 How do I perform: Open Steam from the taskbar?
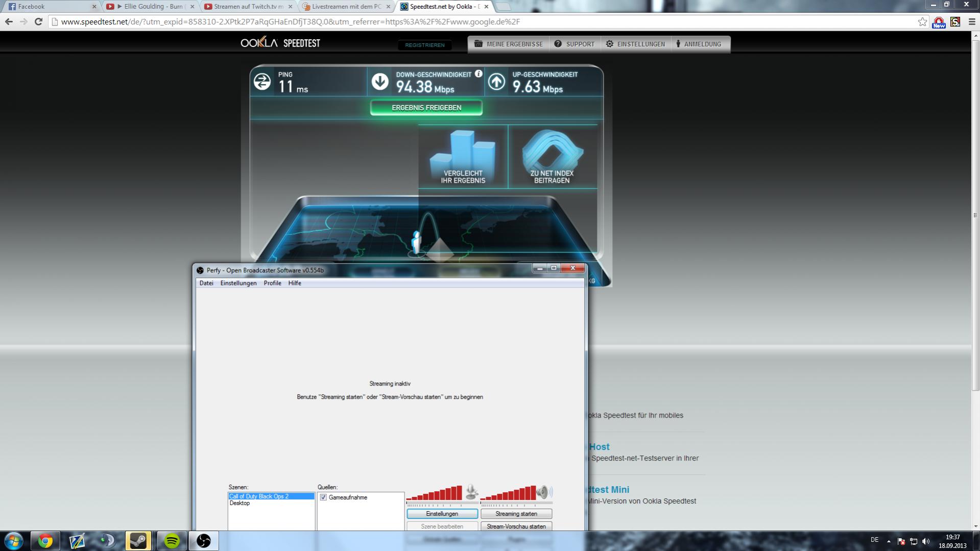pyautogui.click(x=138, y=541)
